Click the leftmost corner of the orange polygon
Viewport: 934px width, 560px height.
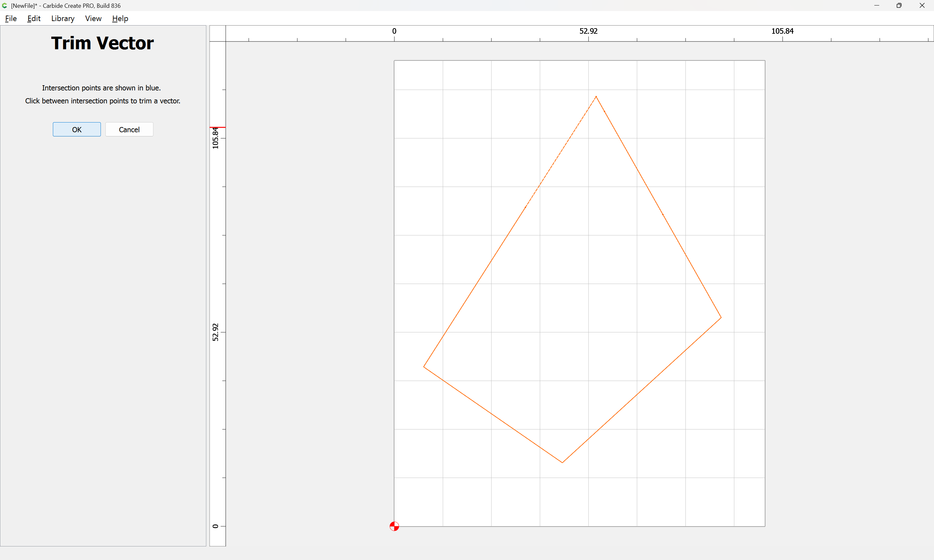(x=424, y=367)
